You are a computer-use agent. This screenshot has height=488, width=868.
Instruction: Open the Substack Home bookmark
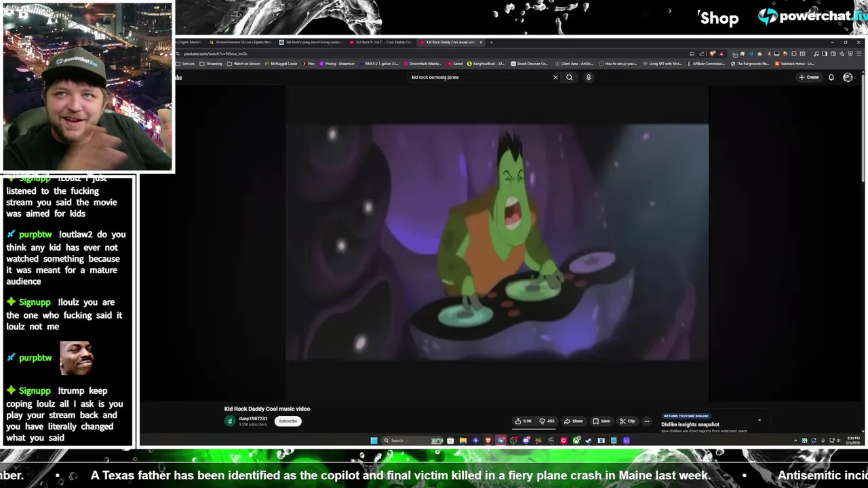pyautogui.click(x=795, y=64)
